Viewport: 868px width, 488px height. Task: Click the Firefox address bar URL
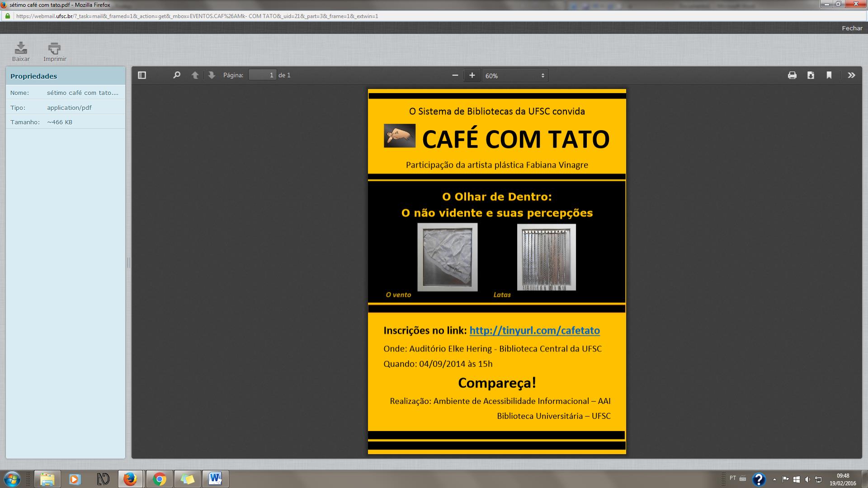click(x=197, y=16)
